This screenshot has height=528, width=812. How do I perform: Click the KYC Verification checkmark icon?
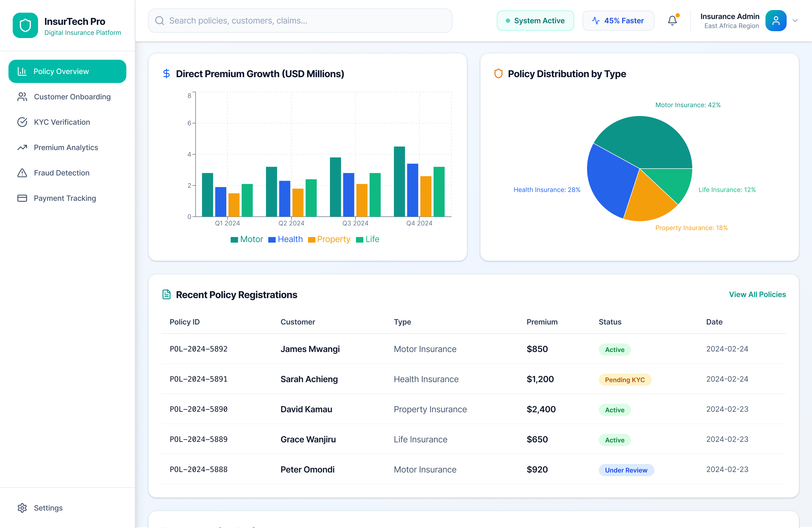(22, 122)
